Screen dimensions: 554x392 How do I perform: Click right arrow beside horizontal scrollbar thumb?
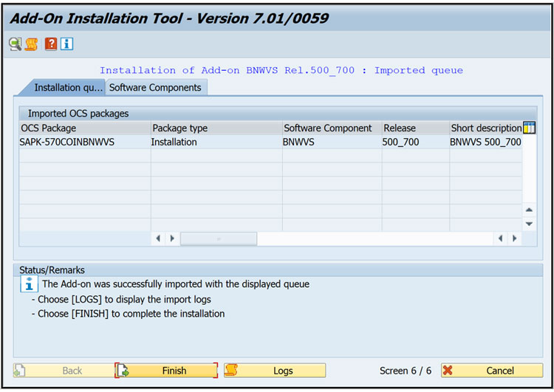pyautogui.click(x=172, y=238)
